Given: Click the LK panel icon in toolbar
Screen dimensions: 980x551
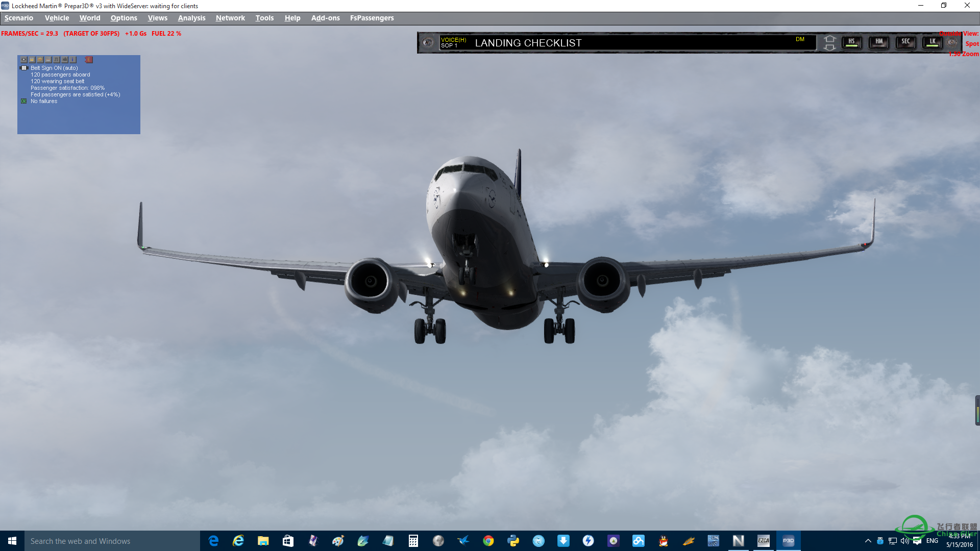Looking at the screenshot, I should [931, 42].
